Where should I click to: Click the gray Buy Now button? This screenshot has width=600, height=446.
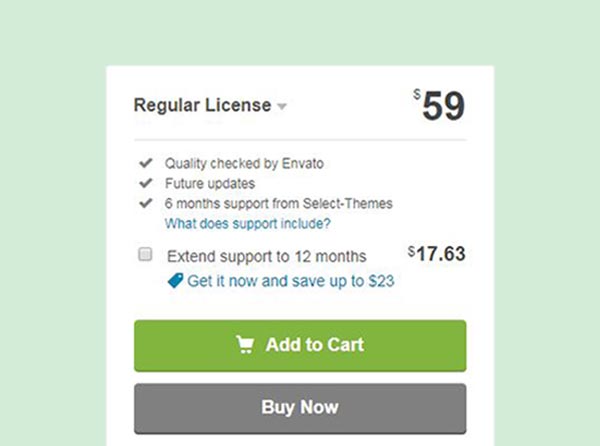click(x=300, y=409)
